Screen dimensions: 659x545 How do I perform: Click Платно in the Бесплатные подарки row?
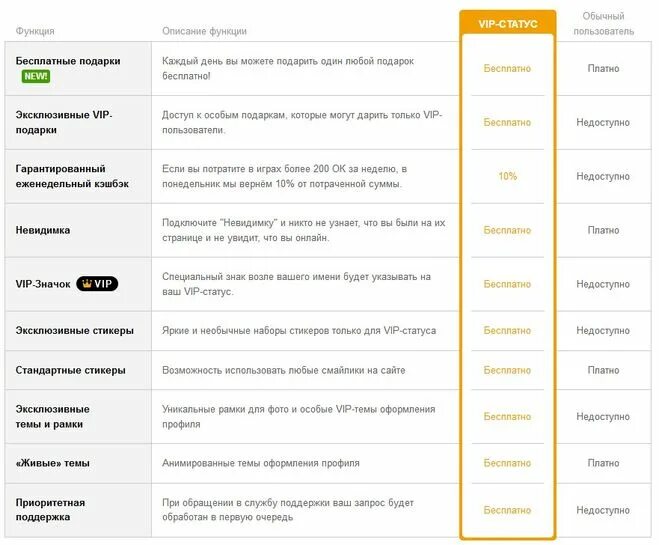click(x=604, y=68)
